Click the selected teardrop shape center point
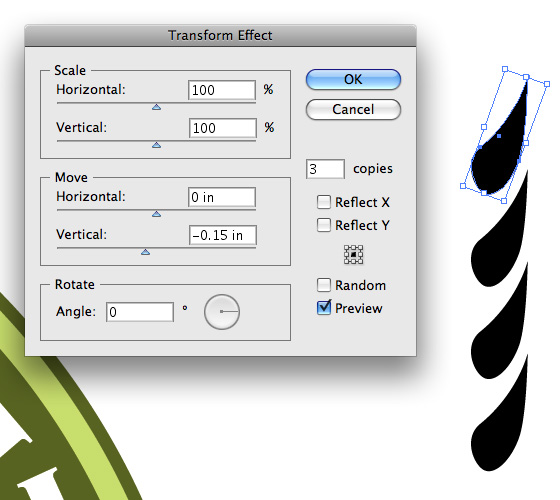This screenshot has height=500, width=560. 499,136
